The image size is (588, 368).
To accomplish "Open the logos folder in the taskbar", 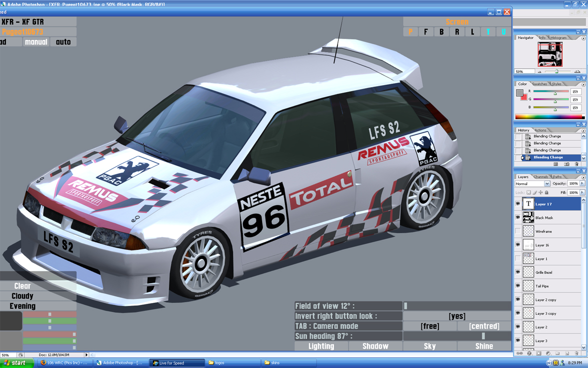I will [x=233, y=362].
